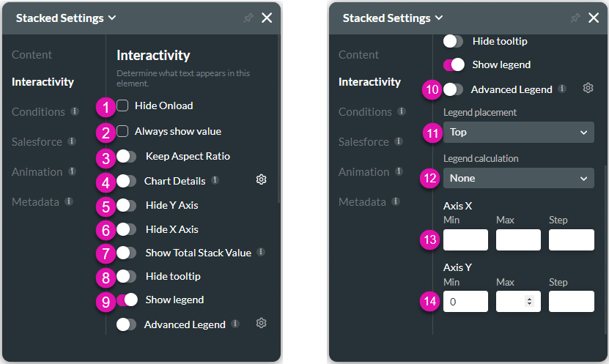Screen dimensions: 609x364
Task: Open Chart Details gear settings
Action: point(261,179)
